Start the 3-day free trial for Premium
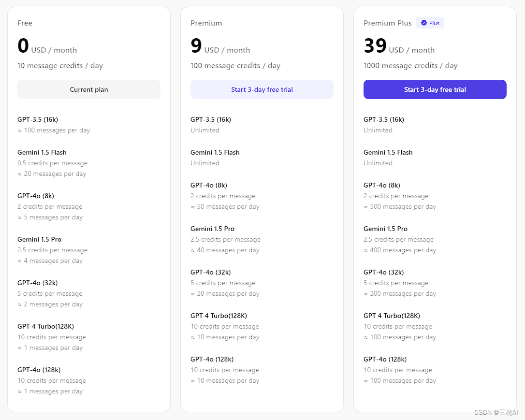Image resolution: width=525 pixels, height=420 pixels. point(262,89)
